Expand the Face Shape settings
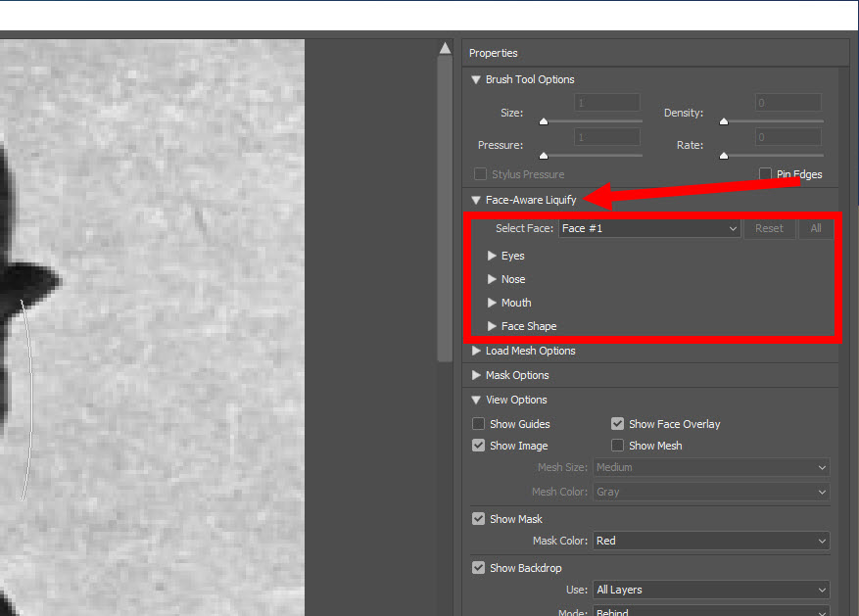The image size is (859, 616). click(x=492, y=326)
